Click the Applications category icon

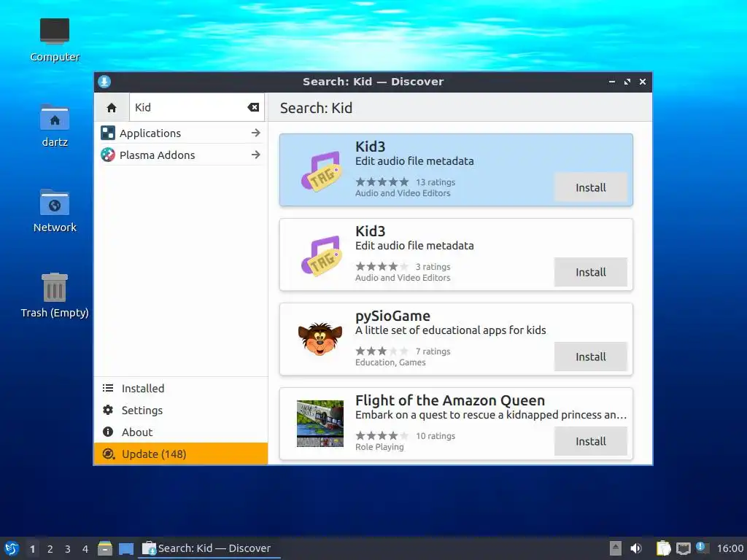[108, 133]
